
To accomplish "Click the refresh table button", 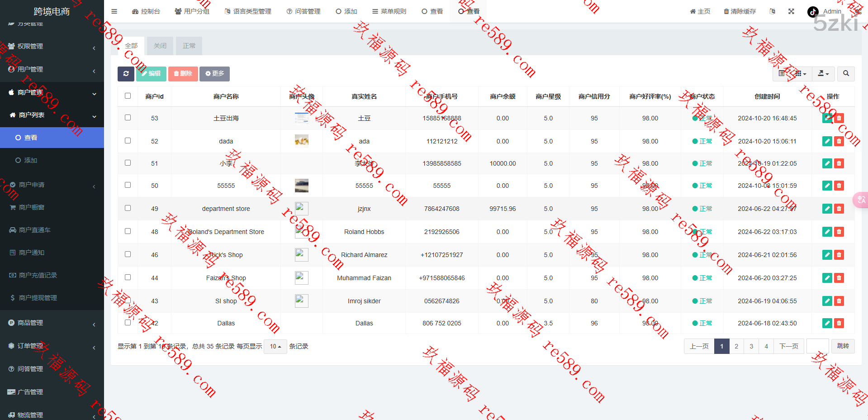I will pos(126,74).
